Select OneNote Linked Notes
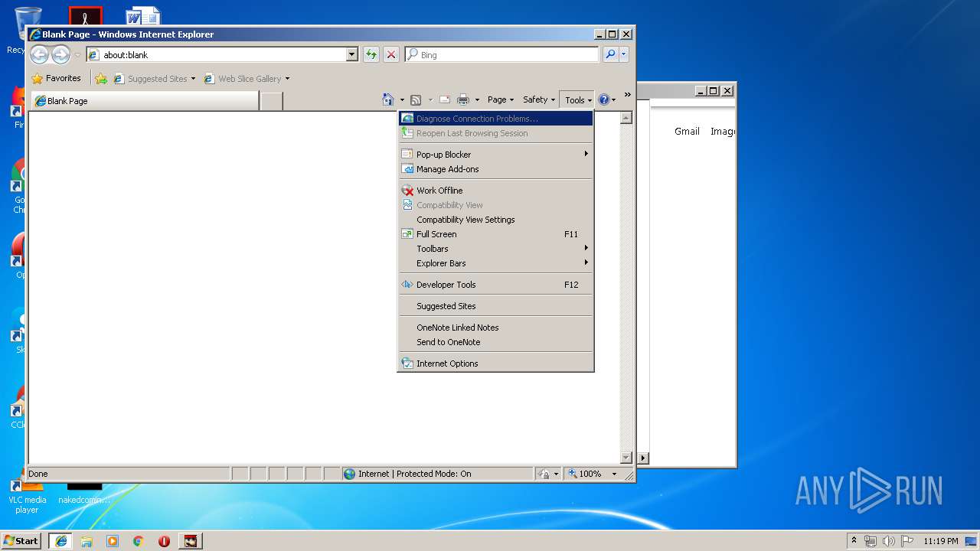The height and width of the screenshot is (551, 980). [x=495, y=328]
